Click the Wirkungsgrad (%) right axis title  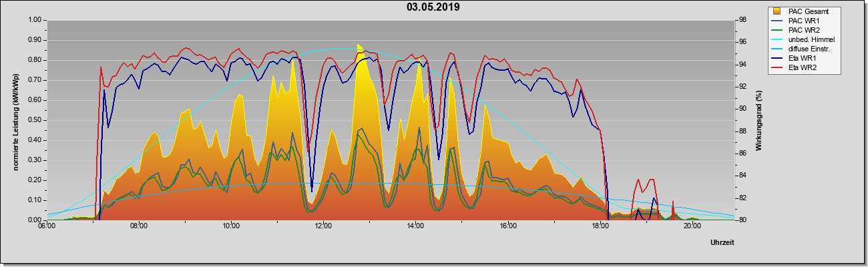click(759, 120)
